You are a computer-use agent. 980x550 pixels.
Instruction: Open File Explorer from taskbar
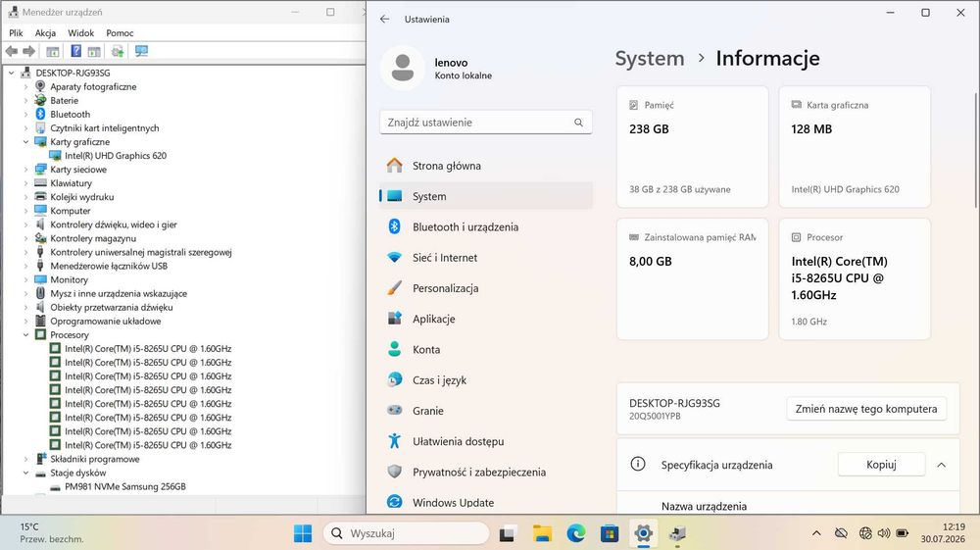(542, 533)
